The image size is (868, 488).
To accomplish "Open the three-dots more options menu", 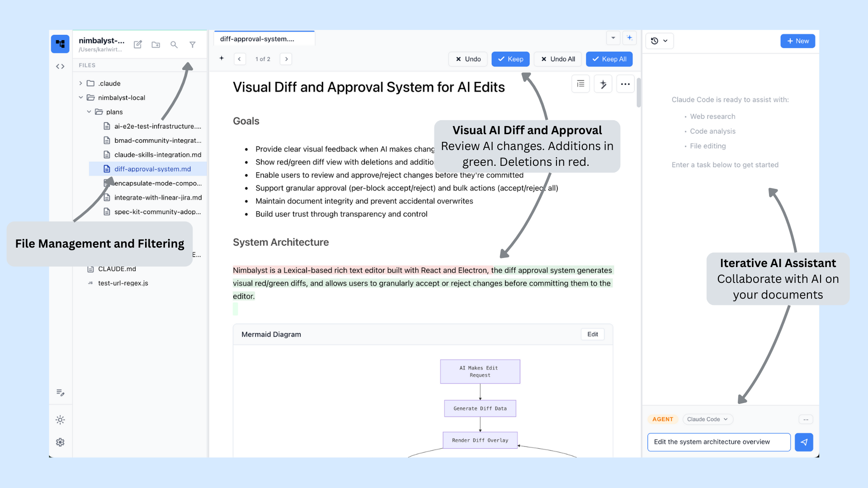I will pyautogui.click(x=625, y=84).
